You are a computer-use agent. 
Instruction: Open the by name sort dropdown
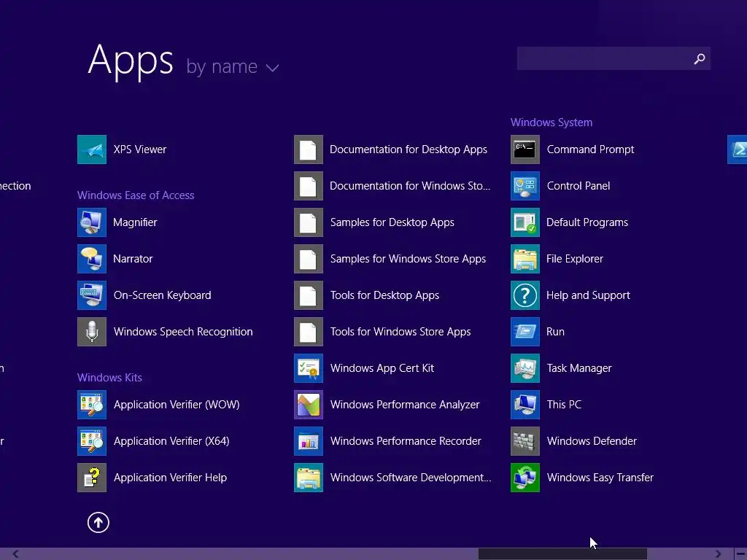tap(233, 66)
